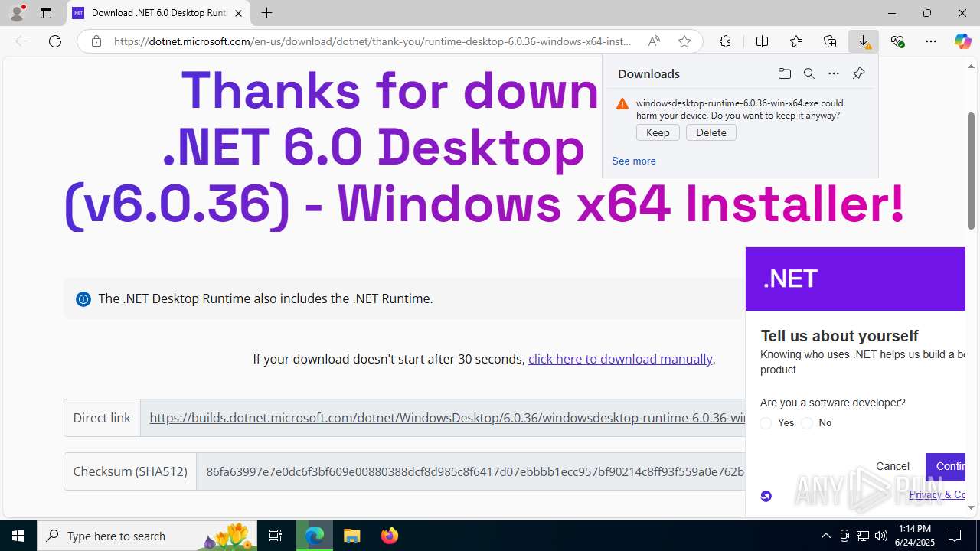Open Copilot sidebar icon

pos(962,41)
